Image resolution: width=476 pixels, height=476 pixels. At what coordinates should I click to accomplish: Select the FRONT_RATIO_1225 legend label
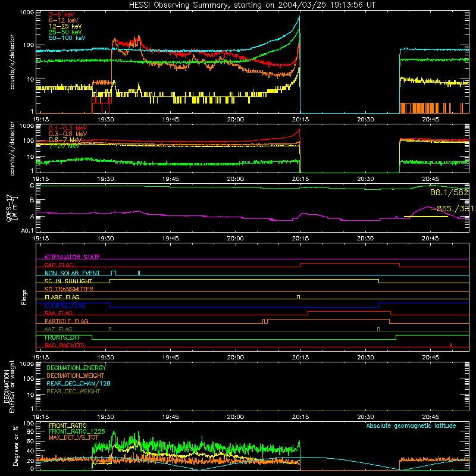pyautogui.click(x=77, y=431)
